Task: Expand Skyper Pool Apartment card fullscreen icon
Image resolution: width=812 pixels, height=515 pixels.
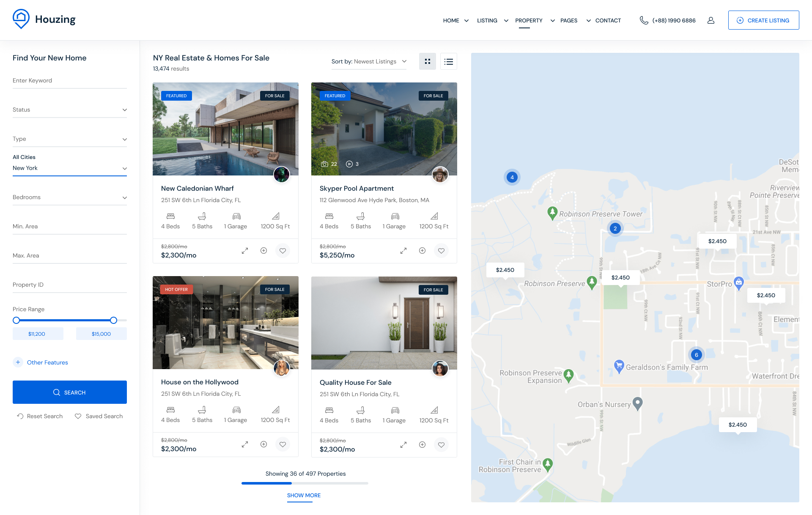Action: tap(403, 251)
